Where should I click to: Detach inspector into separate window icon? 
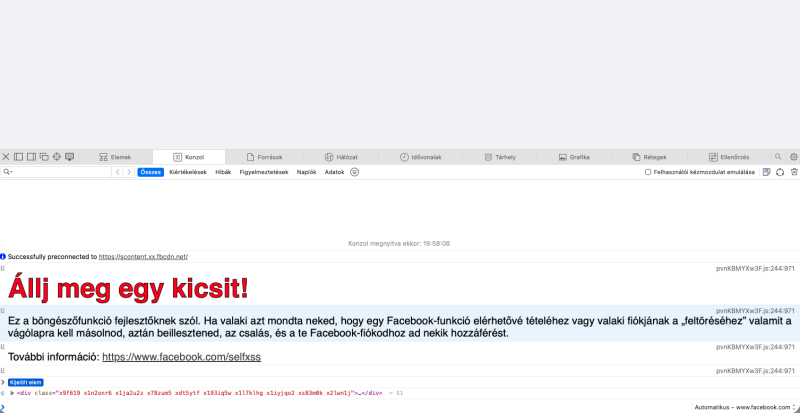[x=44, y=157]
